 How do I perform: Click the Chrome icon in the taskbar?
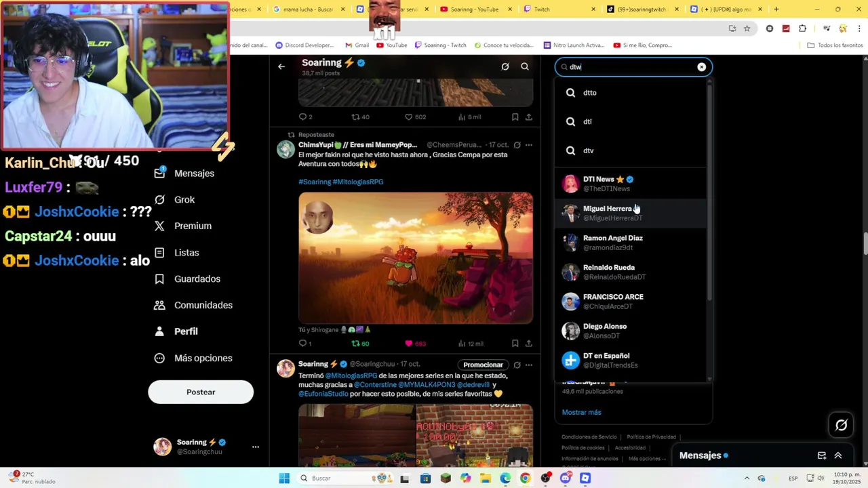point(525,479)
